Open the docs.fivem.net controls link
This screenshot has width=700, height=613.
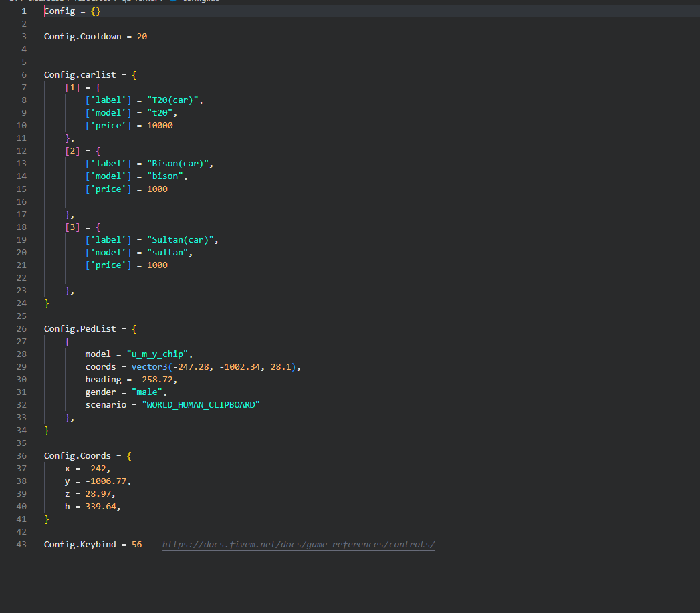[298, 545]
